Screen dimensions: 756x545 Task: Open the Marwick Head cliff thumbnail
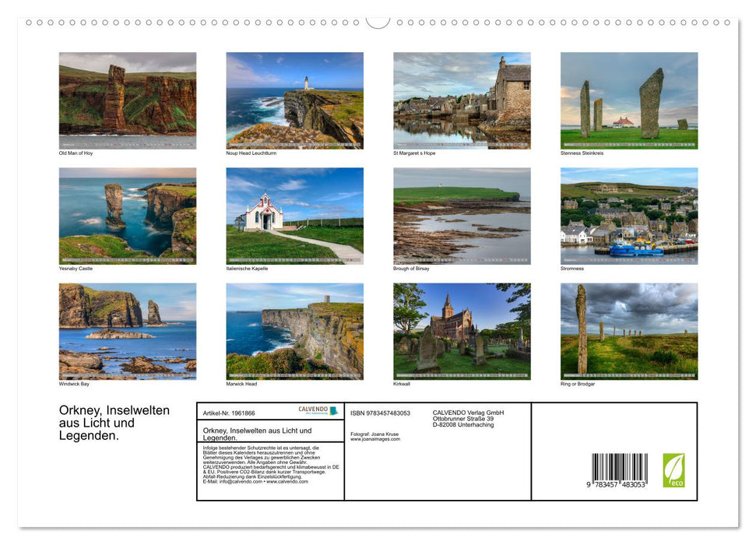tap(294, 331)
